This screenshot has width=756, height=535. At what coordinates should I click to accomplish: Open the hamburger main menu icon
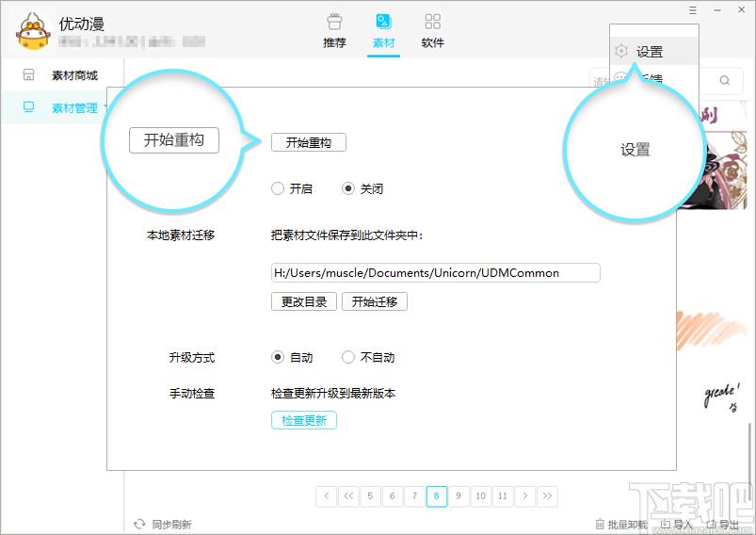pos(693,10)
